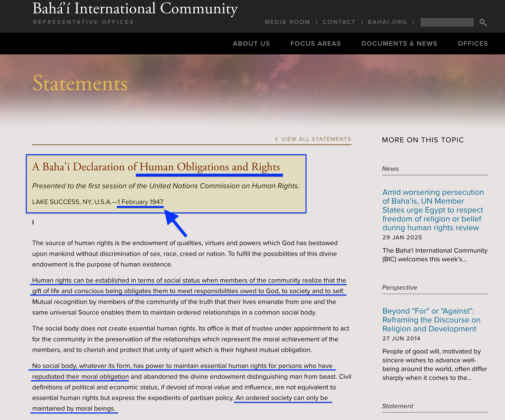Click the Statement section label in sidebar
Viewport: 505px width, 420px height.
(x=397, y=406)
